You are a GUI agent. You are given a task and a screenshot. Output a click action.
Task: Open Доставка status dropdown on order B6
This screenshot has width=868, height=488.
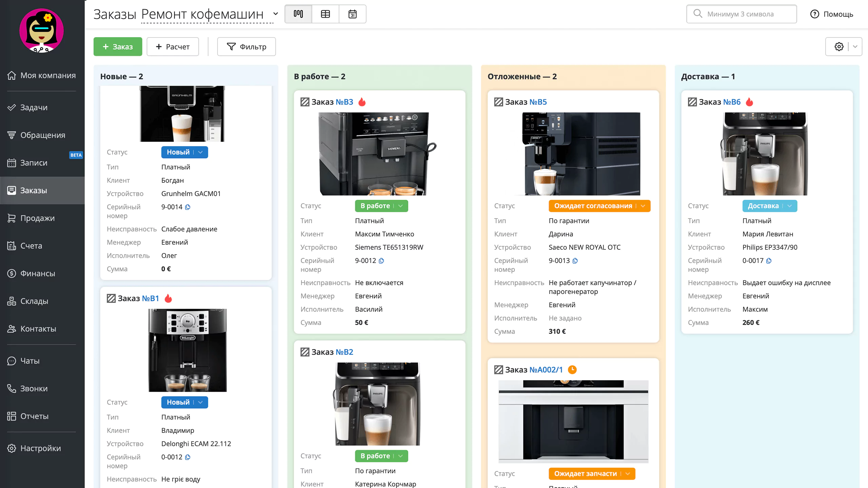[770, 206]
